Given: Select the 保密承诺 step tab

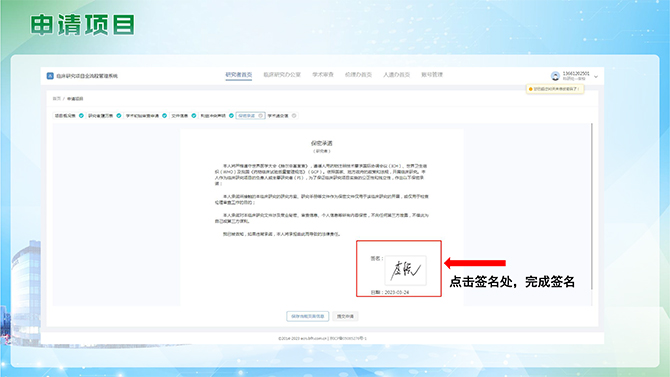Looking at the screenshot, I should coord(250,116).
